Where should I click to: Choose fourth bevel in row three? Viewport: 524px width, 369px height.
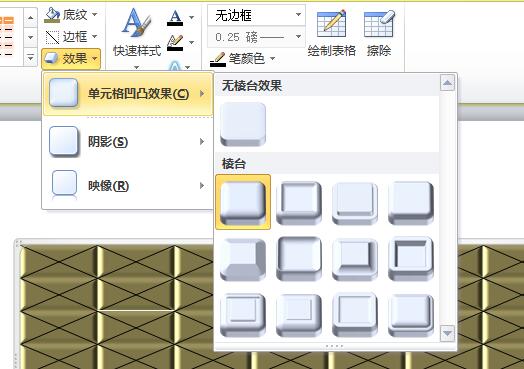[x=411, y=315]
